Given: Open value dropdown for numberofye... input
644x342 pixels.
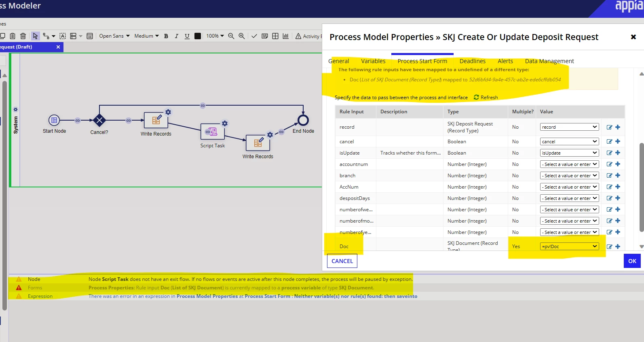Looking at the screenshot, I should click(569, 232).
